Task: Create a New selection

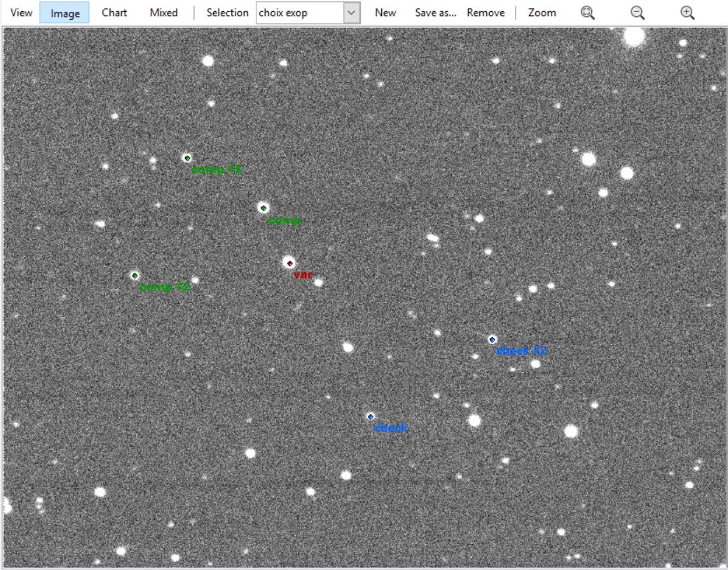Action: click(385, 13)
